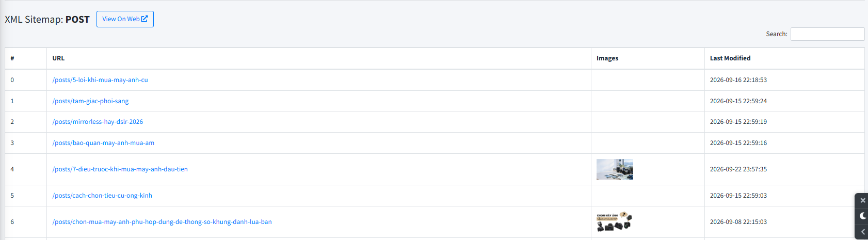Click the camera collection thumbnail in row 6

coord(615,222)
